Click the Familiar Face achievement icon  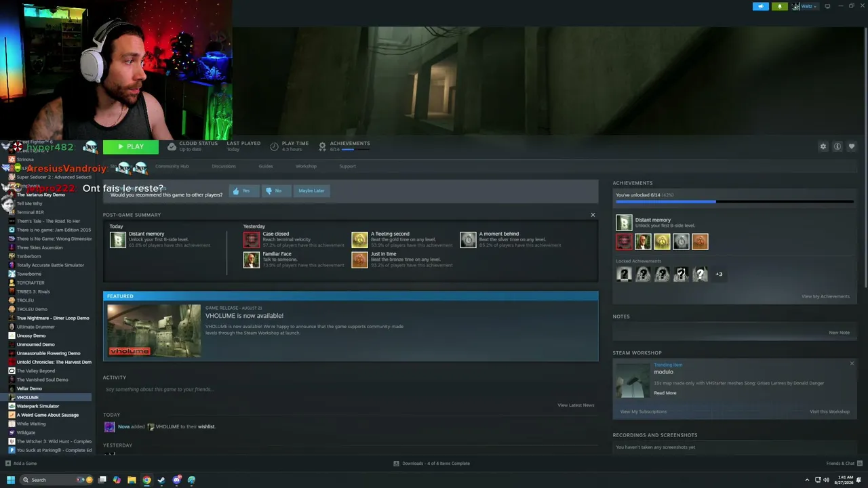click(252, 260)
